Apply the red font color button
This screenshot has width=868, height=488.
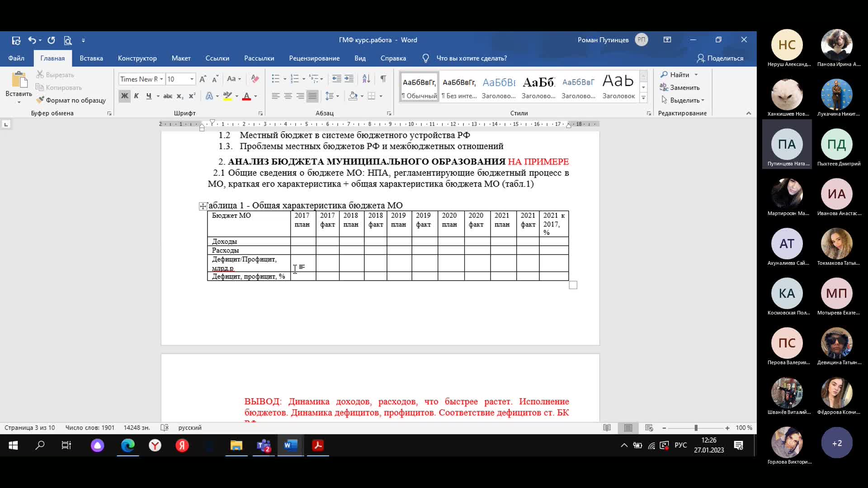pos(246,96)
